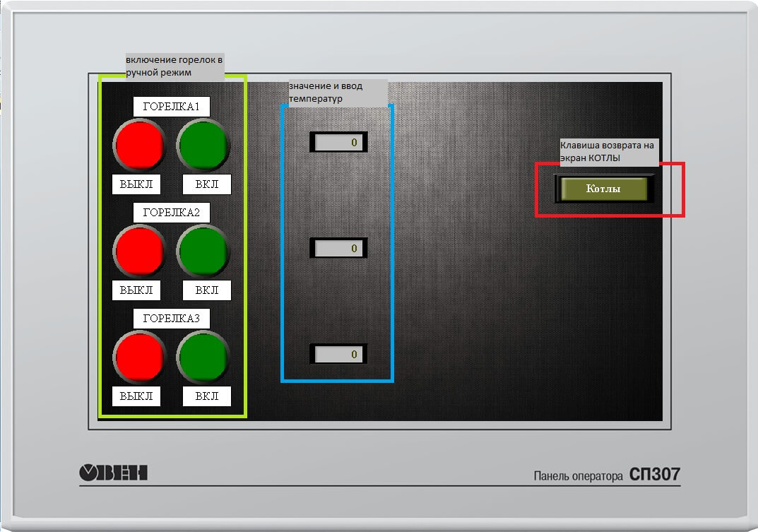758x532 pixels.
Task: Return to boilers screen via Котлы button
Action: click(603, 189)
